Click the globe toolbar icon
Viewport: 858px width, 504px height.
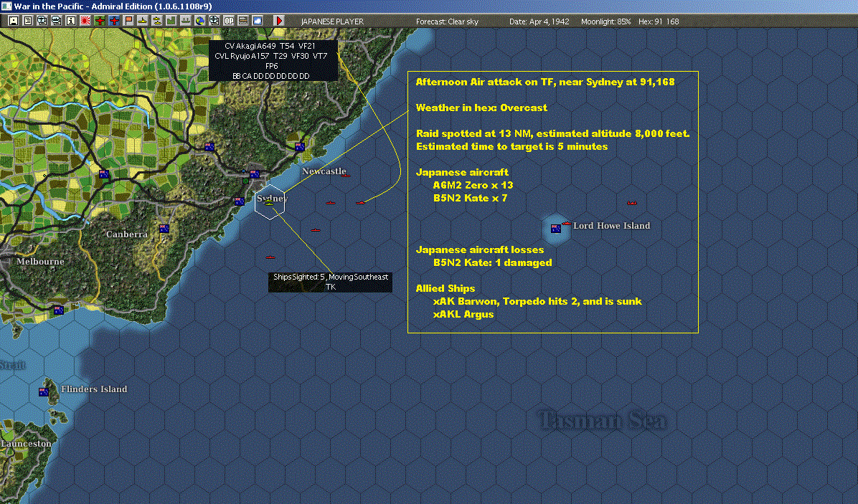199,21
